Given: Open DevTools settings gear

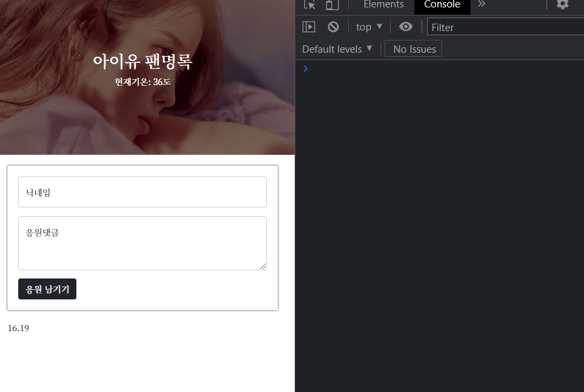Looking at the screenshot, I should tap(562, 4).
